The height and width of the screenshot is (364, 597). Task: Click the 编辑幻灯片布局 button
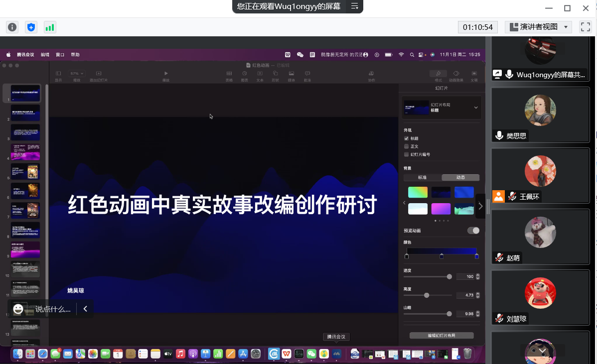[441, 336]
